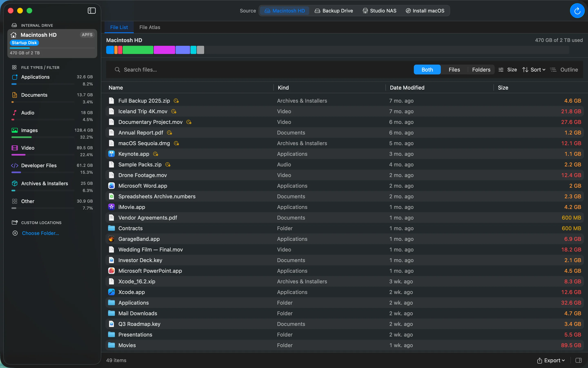Viewport: 588px width, 368px height.
Task: Click the Archives & Installers box icon
Action: 14,183
